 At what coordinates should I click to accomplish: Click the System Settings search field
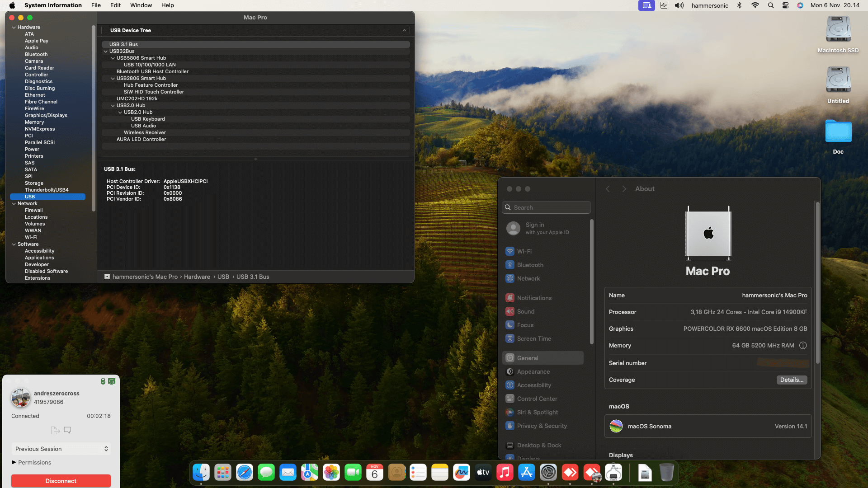546,207
